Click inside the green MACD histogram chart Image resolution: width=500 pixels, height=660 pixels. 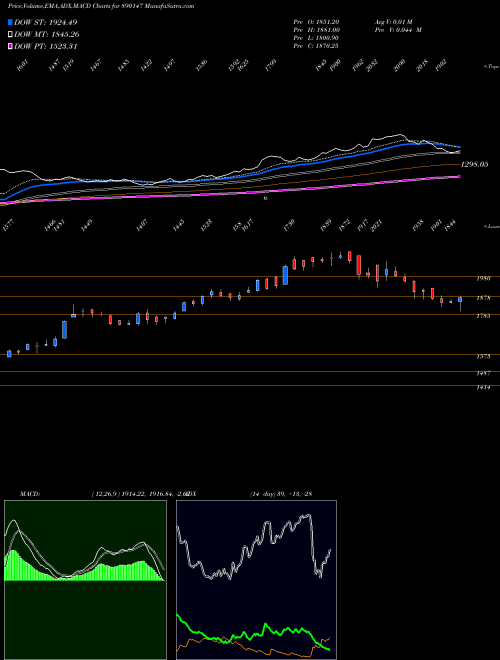coord(85,579)
